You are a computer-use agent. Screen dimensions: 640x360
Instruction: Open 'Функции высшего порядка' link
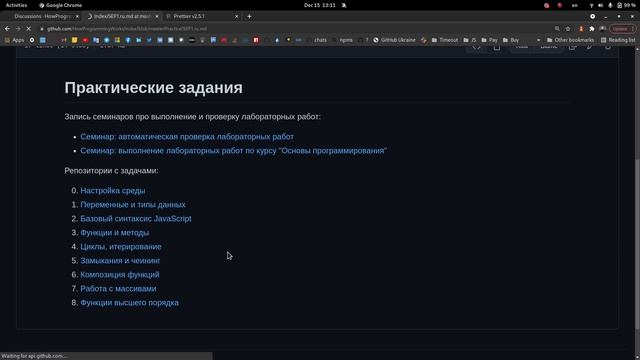click(129, 302)
